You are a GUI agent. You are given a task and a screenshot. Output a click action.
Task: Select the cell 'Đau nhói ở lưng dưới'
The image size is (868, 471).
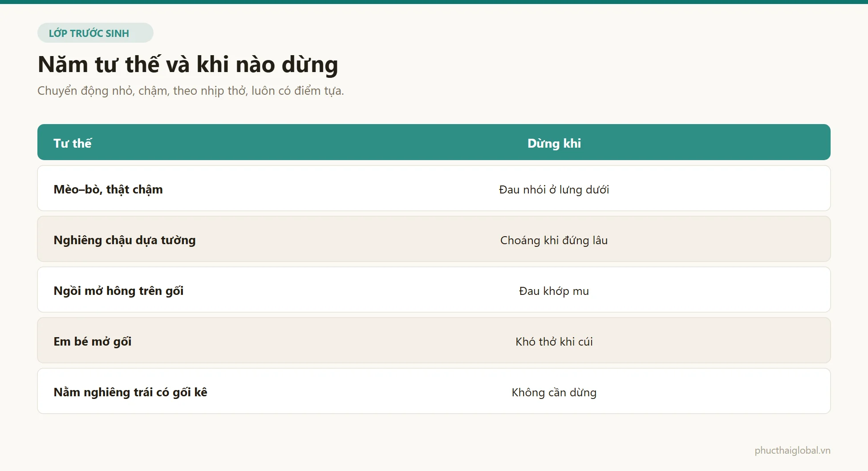[x=554, y=189]
